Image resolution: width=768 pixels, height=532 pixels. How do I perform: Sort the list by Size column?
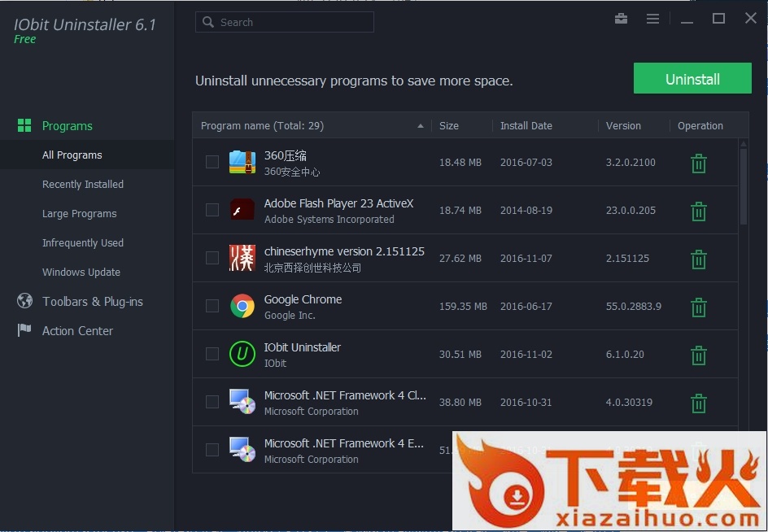pos(448,126)
